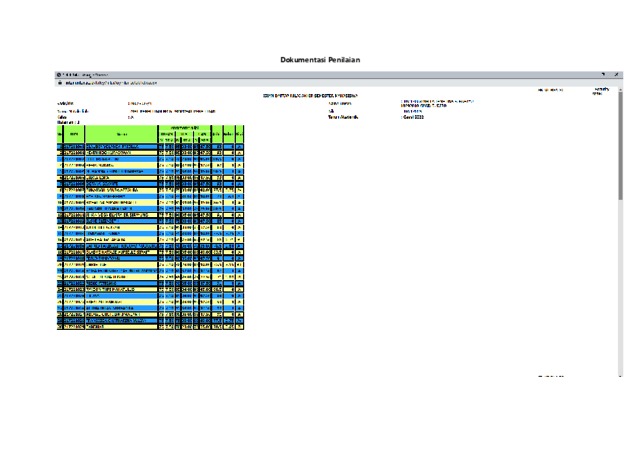The width and height of the screenshot is (640, 452).
Task: Select the last student row in the table
Action: pyautogui.click(x=150, y=326)
